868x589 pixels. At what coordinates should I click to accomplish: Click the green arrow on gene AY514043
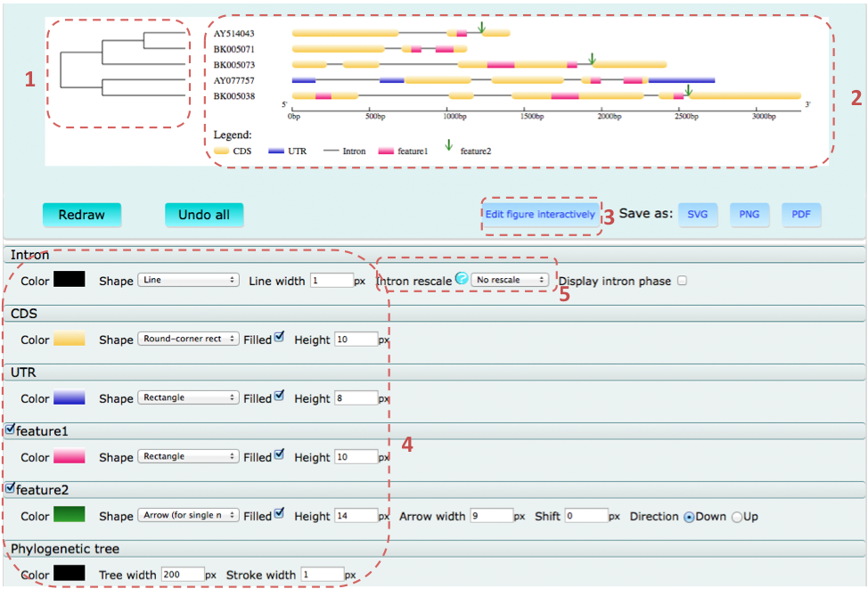click(x=481, y=28)
